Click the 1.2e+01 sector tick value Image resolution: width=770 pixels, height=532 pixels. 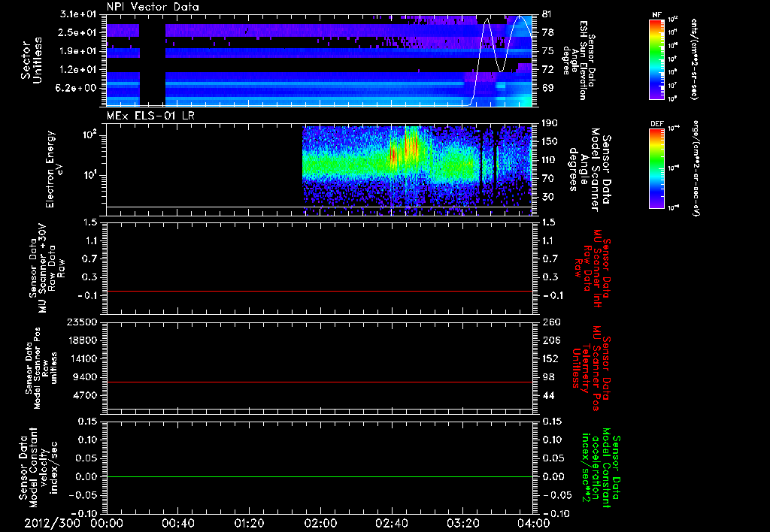(77, 70)
